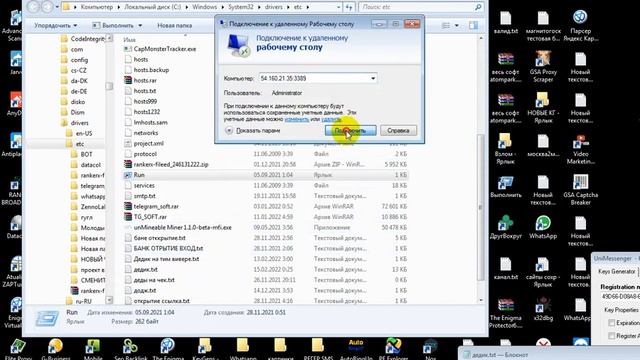Screen dimensions: 640x360
Task: Open the address bar history dropdown arrow
Action: (x=338, y=7)
